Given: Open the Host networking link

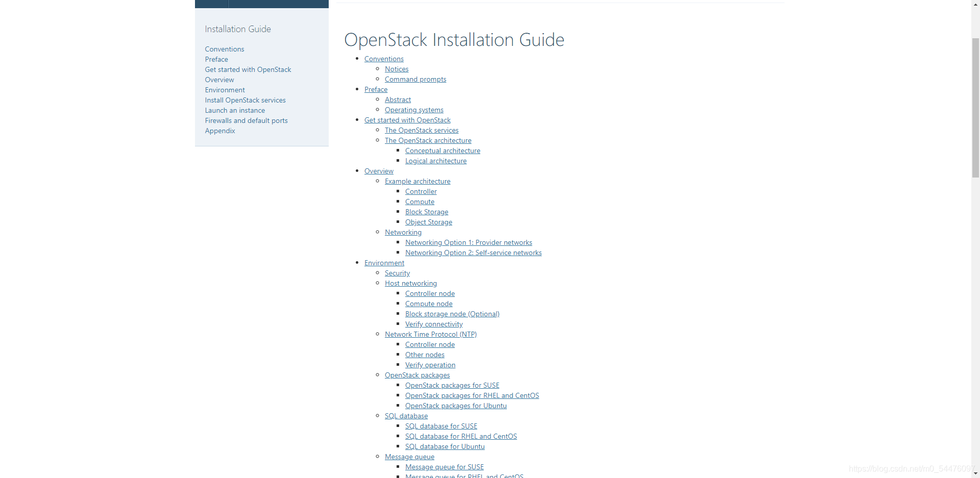Looking at the screenshot, I should pos(411,284).
